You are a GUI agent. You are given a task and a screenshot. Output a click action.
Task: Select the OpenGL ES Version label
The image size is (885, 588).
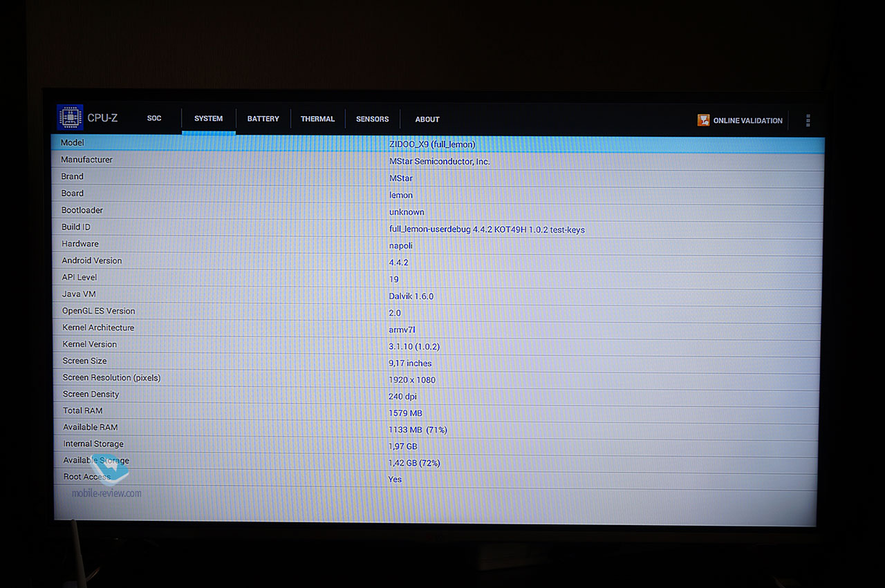click(99, 311)
